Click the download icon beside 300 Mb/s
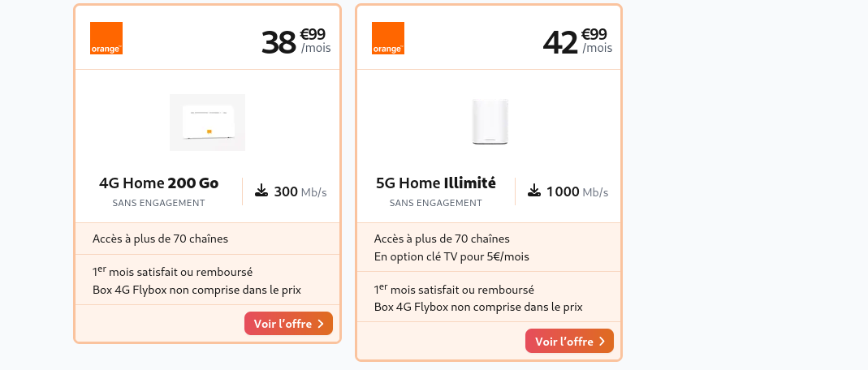This screenshot has height=370, width=868. point(261,191)
